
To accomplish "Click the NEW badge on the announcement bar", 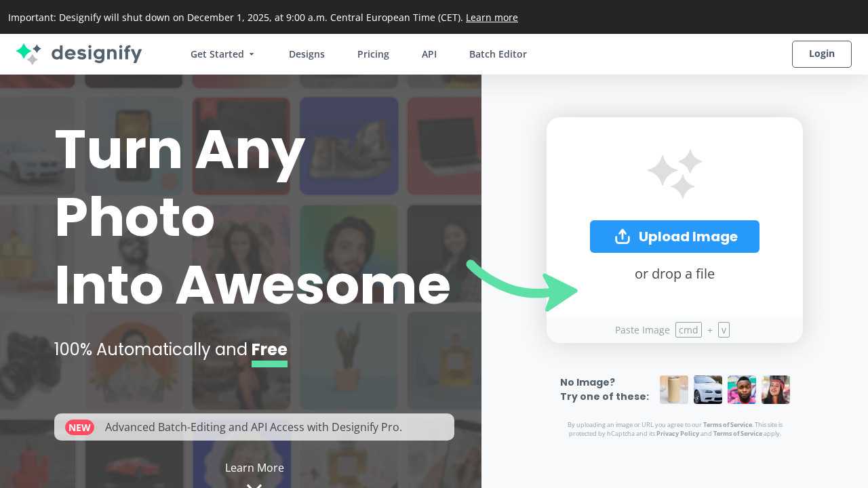I will pyautogui.click(x=80, y=427).
